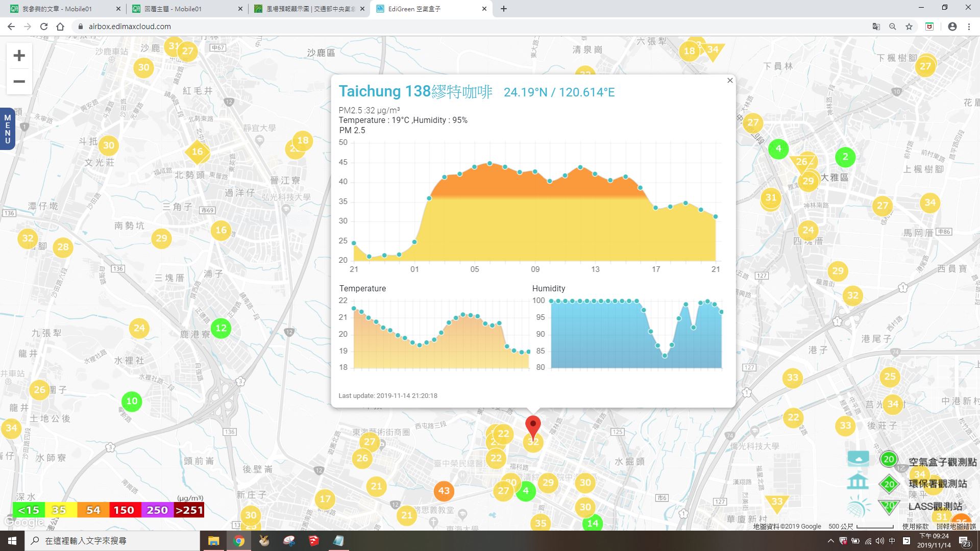Click the green <15 legend swatch
The width and height of the screenshot is (980, 551).
(x=29, y=510)
